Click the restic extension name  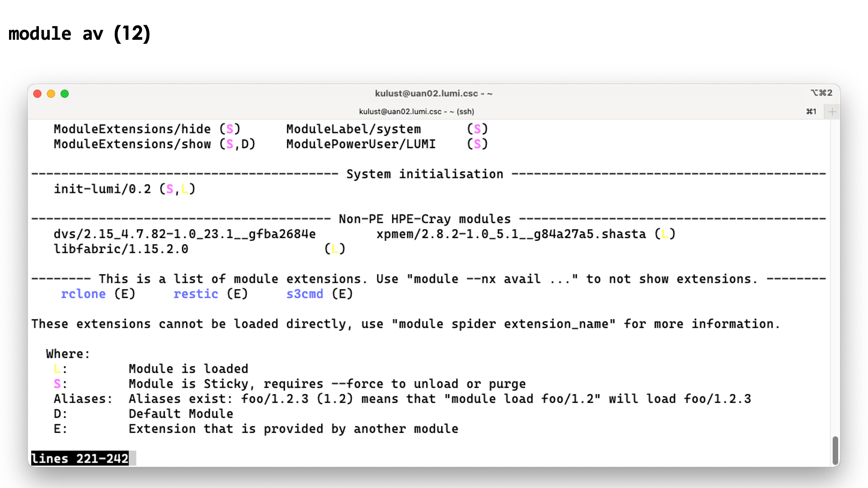click(196, 294)
